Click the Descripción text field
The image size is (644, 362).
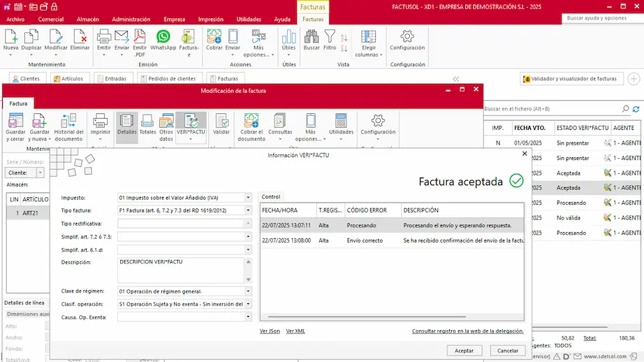click(x=180, y=270)
